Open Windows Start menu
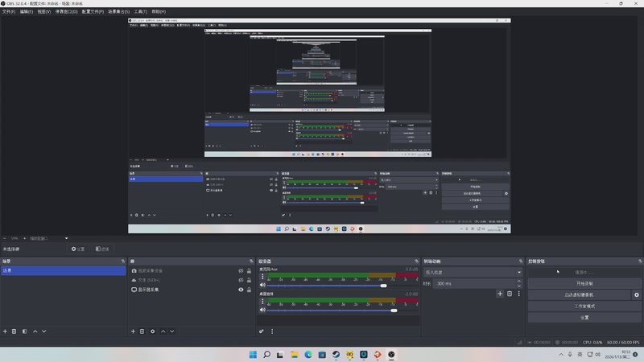 (x=253, y=355)
